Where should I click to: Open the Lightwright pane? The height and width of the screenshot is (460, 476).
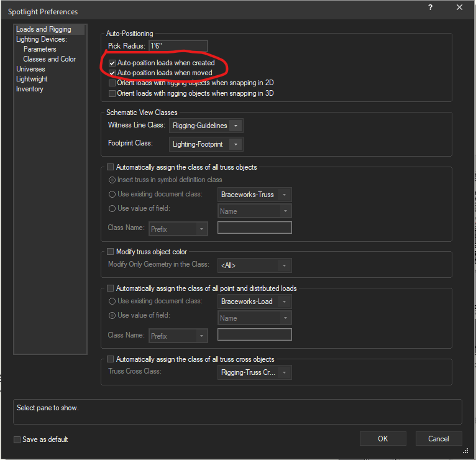point(32,79)
